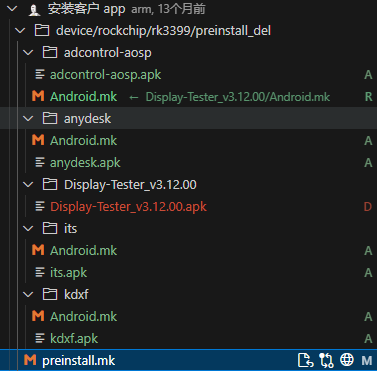Click the D status badge of Display-Tester_v3.12.00.apk
The image size is (377, 371).
(x=368, y=207)
